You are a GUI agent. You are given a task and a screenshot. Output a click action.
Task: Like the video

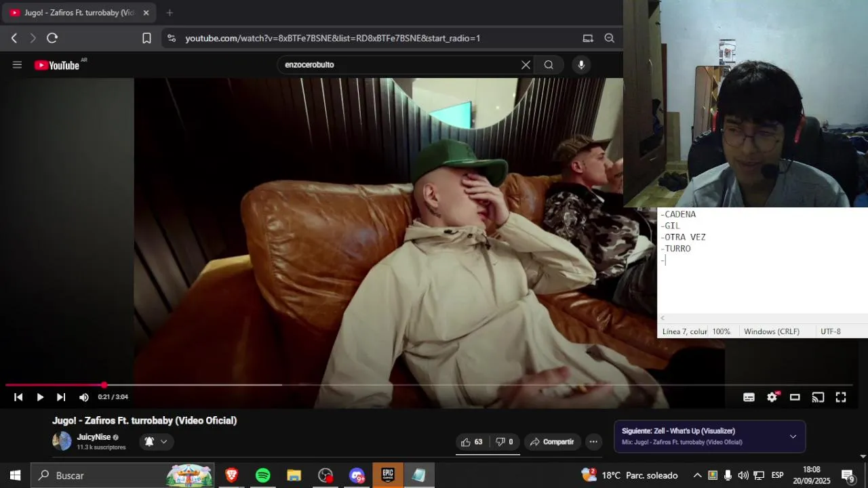[472, 442]
